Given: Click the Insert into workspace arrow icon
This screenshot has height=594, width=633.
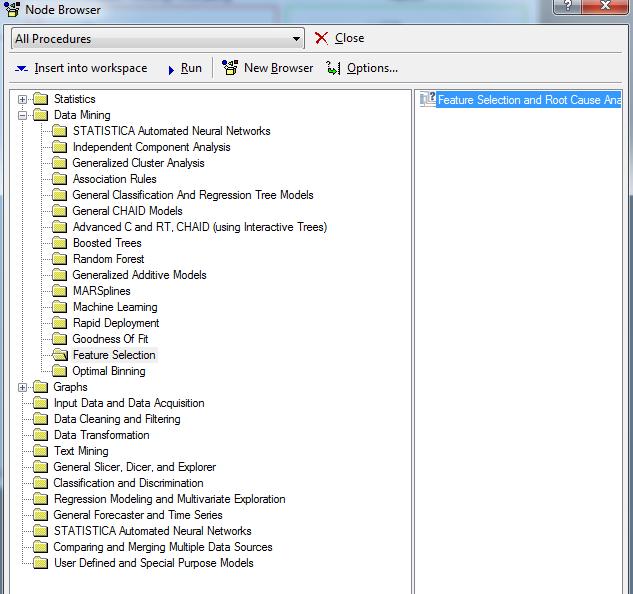Looking at the screenshot, I should pyautogui.click(x=21, y=69).
